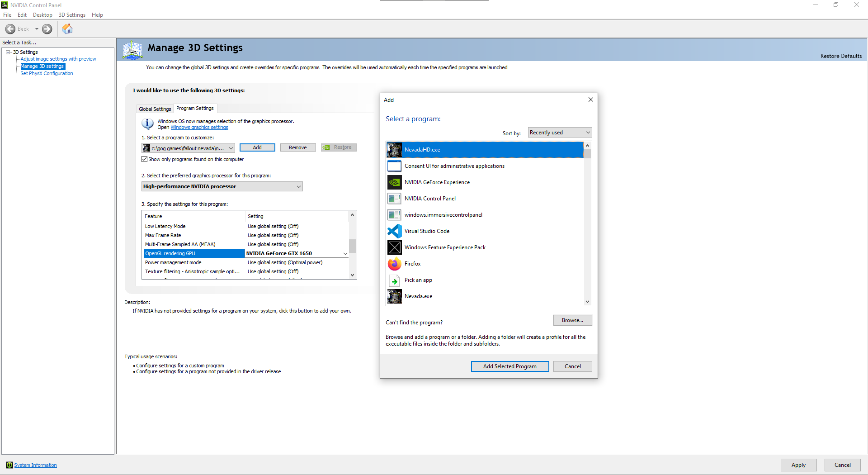
Task: Select Power management mode row
Action: [246, 262]
